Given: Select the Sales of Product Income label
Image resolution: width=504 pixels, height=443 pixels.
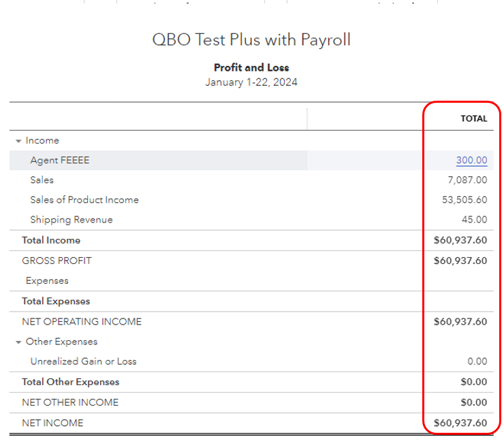Looking at the screenshot, I should tap(84, 200).
